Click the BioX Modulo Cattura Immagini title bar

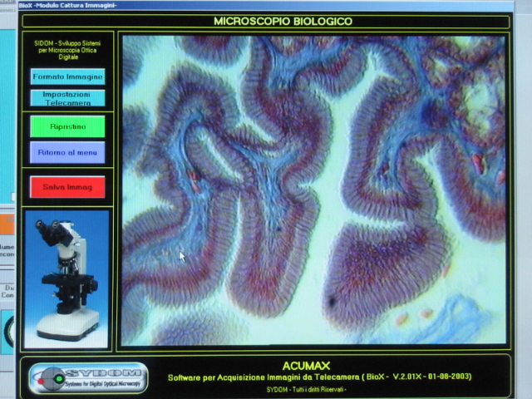tap(266, 6)
